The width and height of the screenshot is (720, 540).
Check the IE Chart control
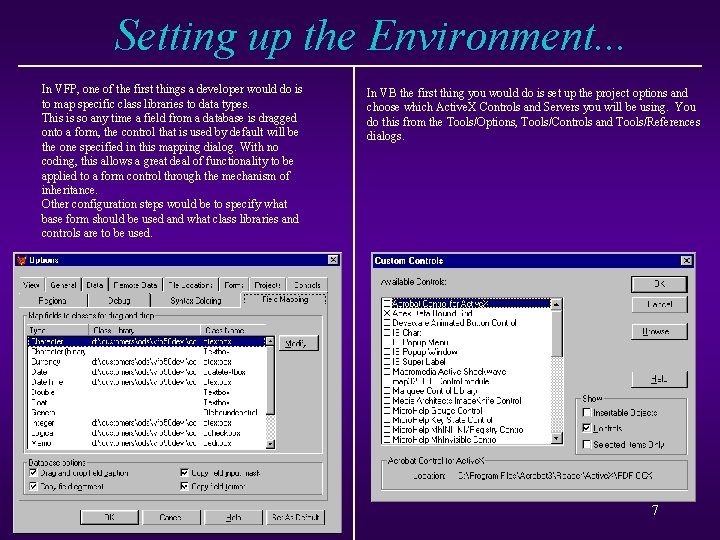coord(387,332)
